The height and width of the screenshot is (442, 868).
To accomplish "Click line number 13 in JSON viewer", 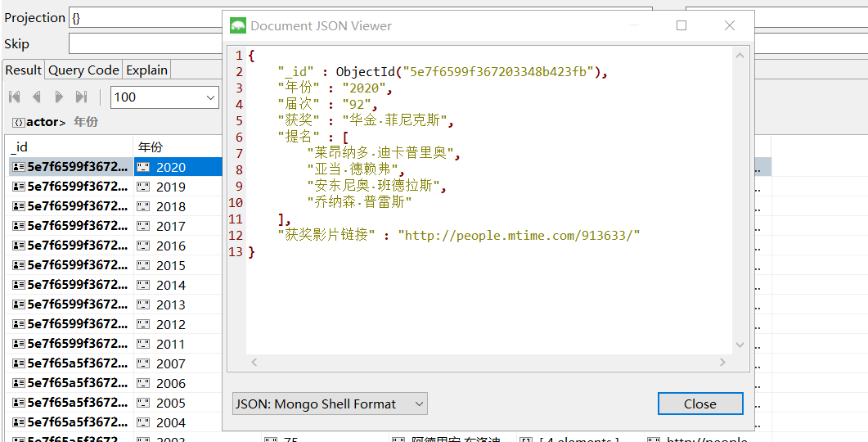I will [x=236, y=252].
